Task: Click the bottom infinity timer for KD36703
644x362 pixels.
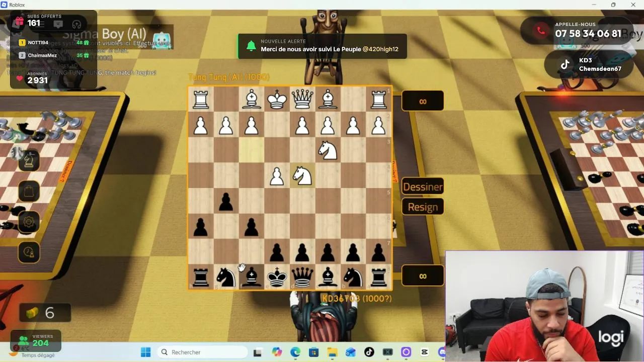Action: (423, 276)
